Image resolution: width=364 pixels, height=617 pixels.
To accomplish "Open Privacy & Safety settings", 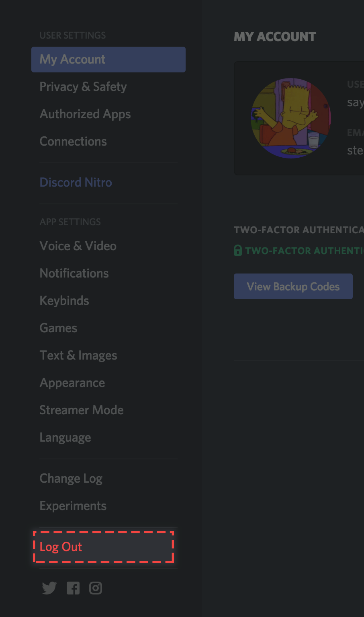I will pos(83,86).
